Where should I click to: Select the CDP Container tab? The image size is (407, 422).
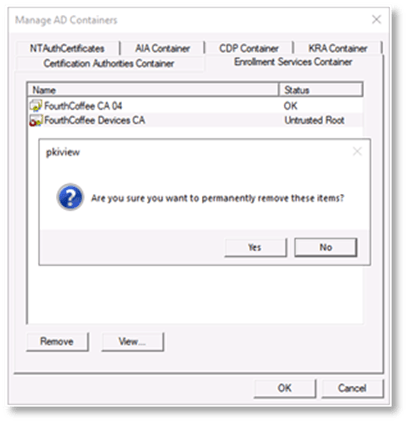249,48
